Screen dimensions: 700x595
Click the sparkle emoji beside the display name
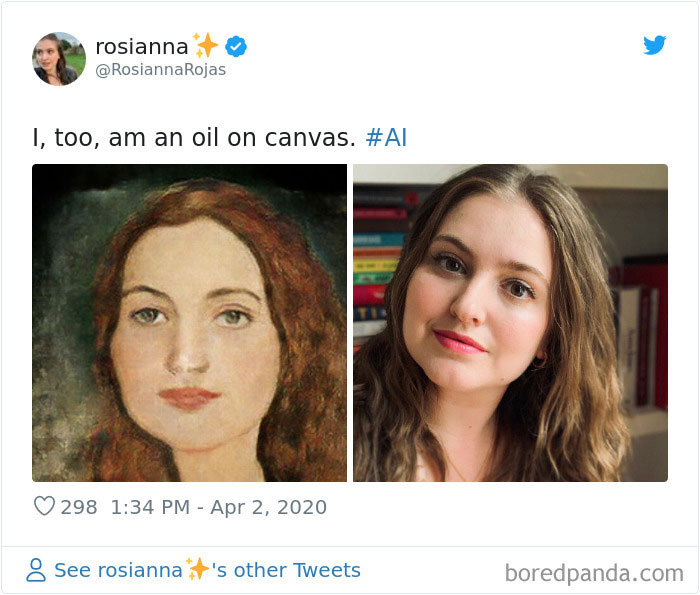205,46
